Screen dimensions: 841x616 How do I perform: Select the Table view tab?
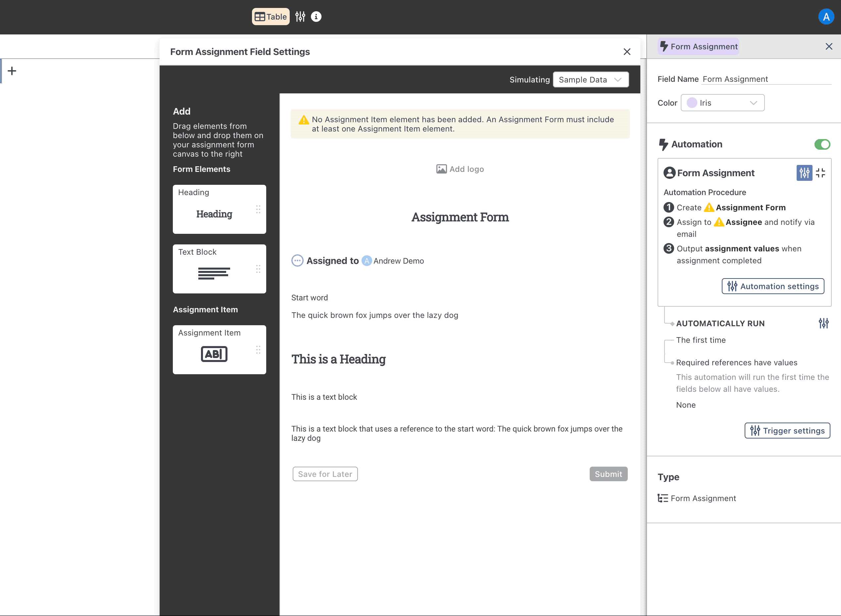271,17
